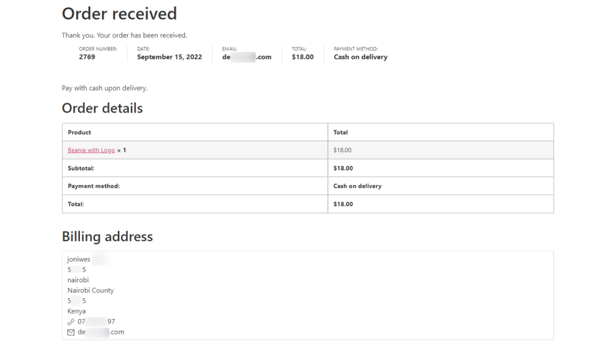The height and width of the screenshot is (364, 607).
Task: Click the Payment method row label
Action: pos(94,186)
